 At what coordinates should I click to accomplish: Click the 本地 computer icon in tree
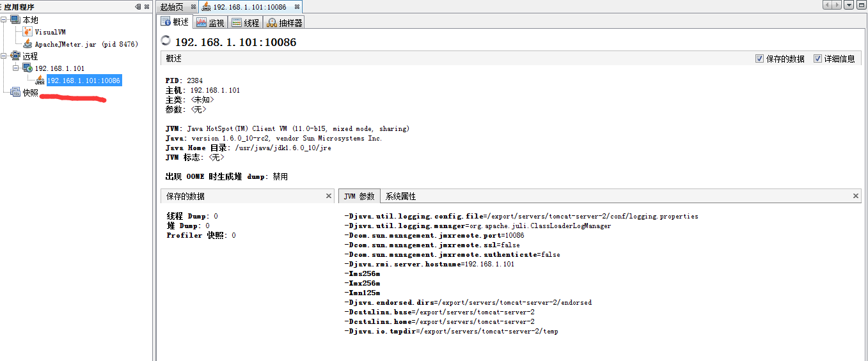coord(15,20)
